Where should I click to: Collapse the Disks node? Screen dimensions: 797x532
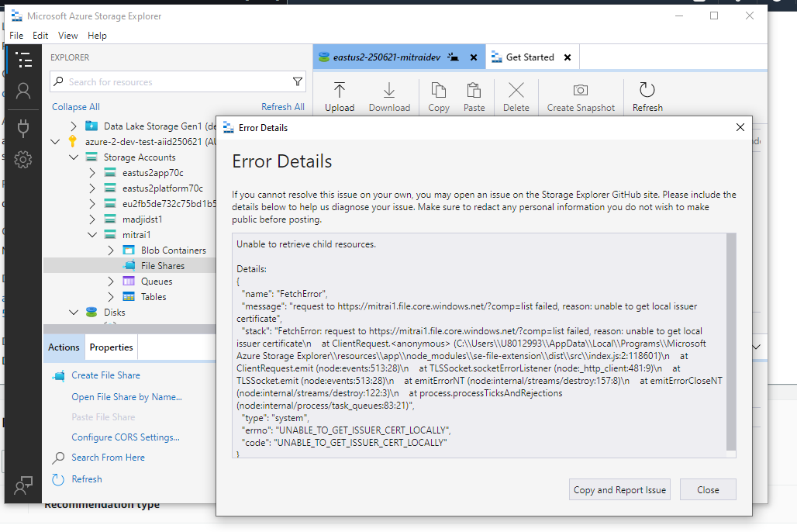tap(74, 313)
